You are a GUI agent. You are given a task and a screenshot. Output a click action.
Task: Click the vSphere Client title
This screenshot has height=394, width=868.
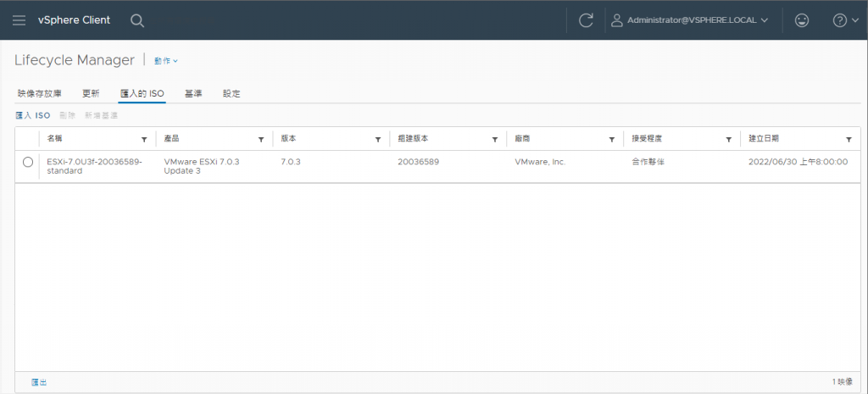click(x=75, y=20)
